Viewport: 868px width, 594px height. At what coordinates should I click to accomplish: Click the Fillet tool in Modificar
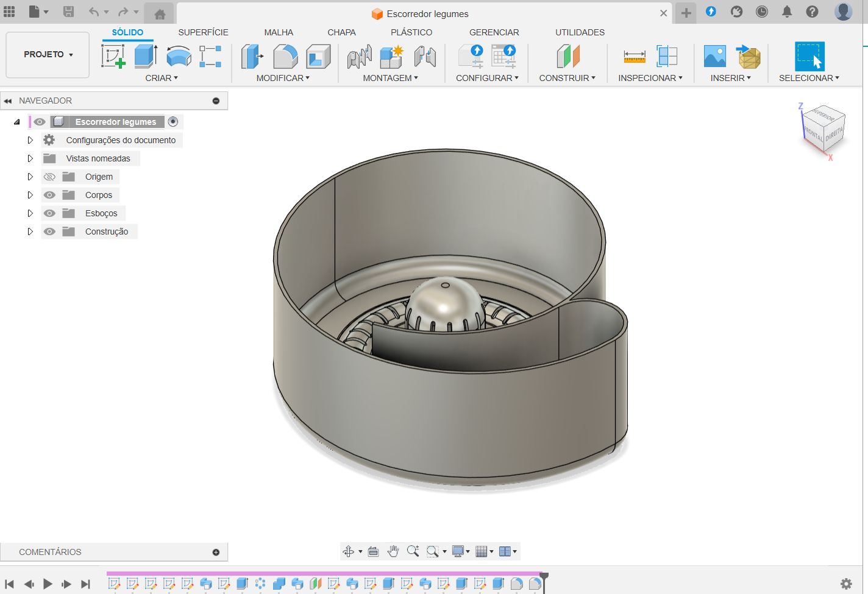click(285, 57)
